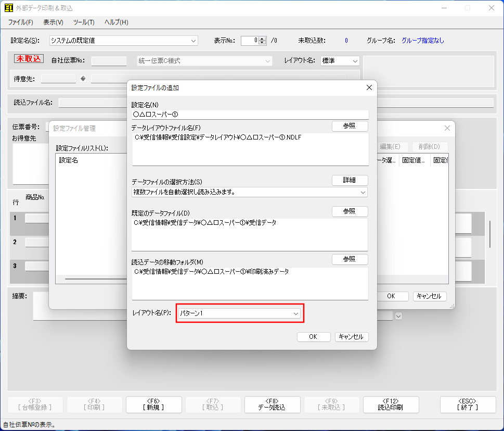Screen dimensions: 504x431
Task: Close the 設定ファイルの追加 dialog
Action: point(369,87)
